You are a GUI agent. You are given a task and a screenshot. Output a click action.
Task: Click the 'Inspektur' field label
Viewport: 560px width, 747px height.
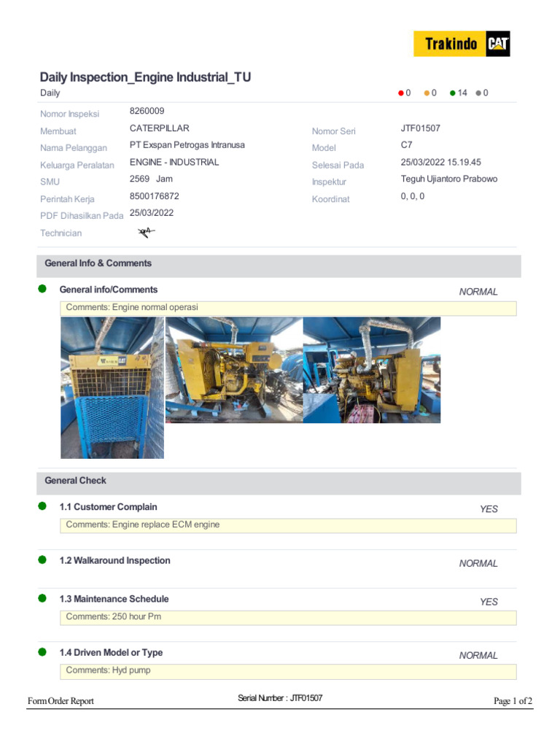[329, 182]
